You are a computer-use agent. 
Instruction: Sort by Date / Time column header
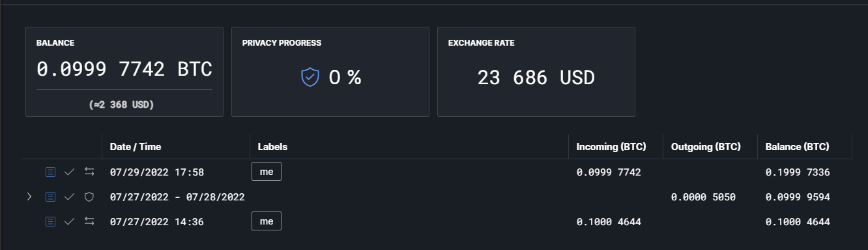(x=136, y=147)
